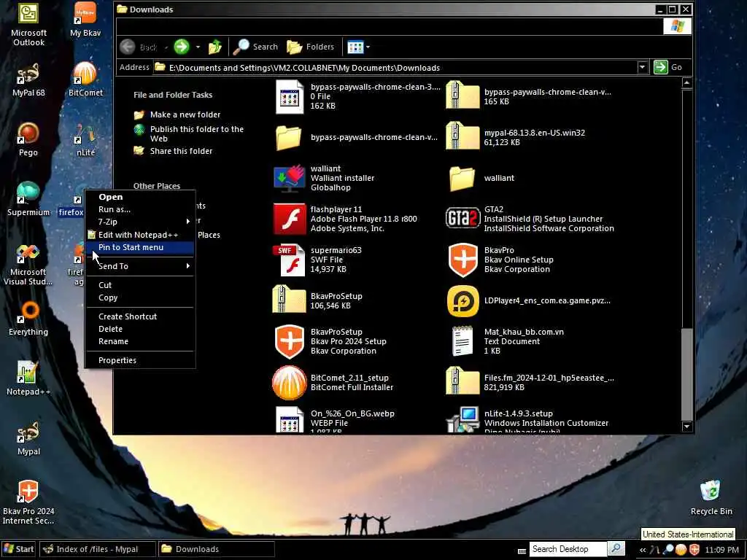Switch to Index of /files - Mypal taskbar button

pyautogui.click(x=97, y=549)
